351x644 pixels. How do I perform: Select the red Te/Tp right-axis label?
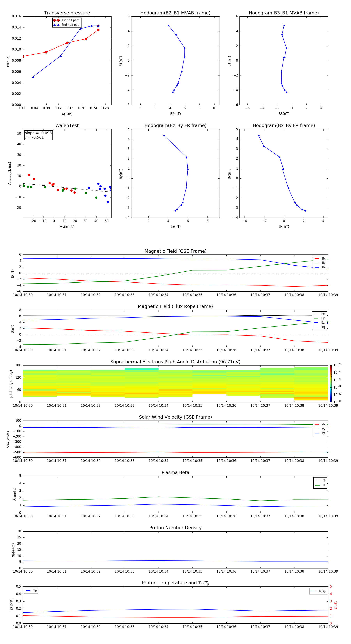pyautogui.click(x=336, y=605)
